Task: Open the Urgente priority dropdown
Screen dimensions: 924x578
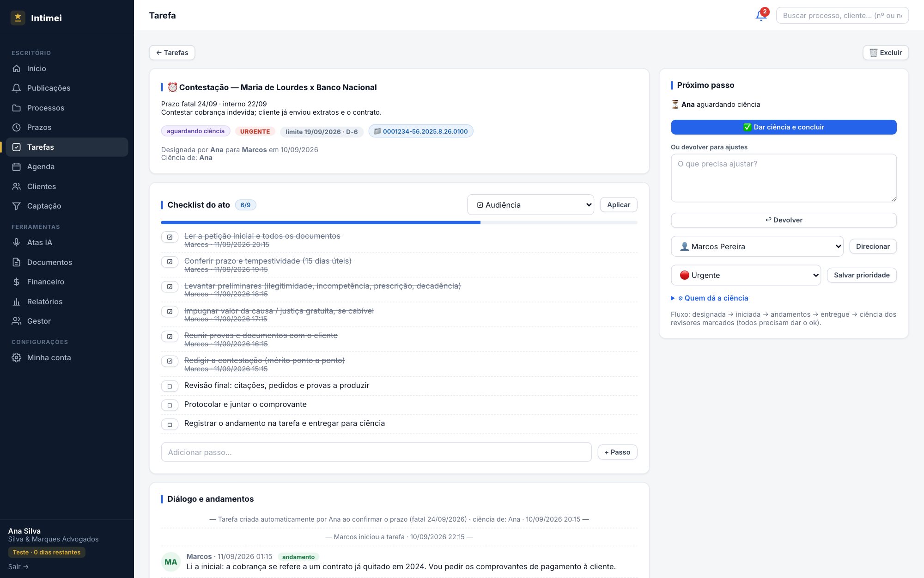Action: point(746,275)
